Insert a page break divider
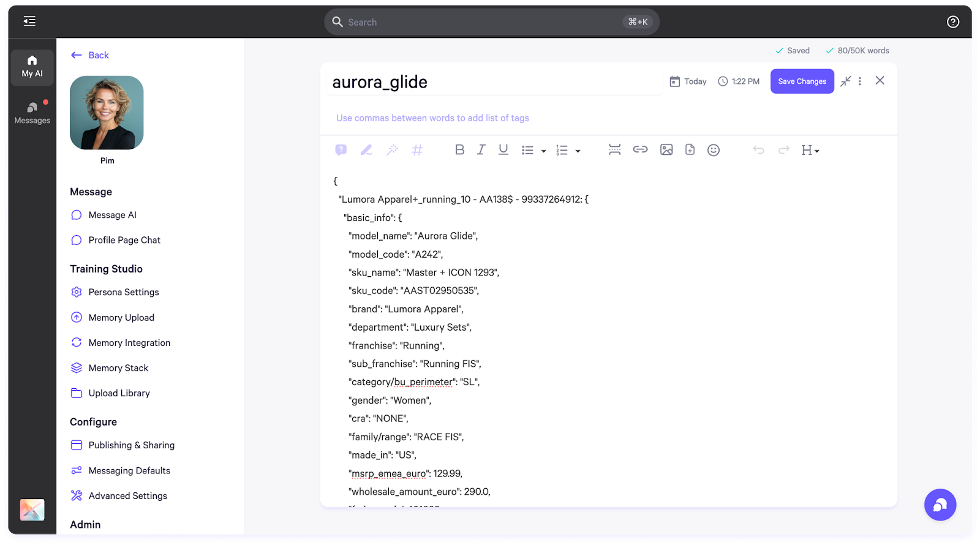 pyautogui.click(x=615, y=150)
